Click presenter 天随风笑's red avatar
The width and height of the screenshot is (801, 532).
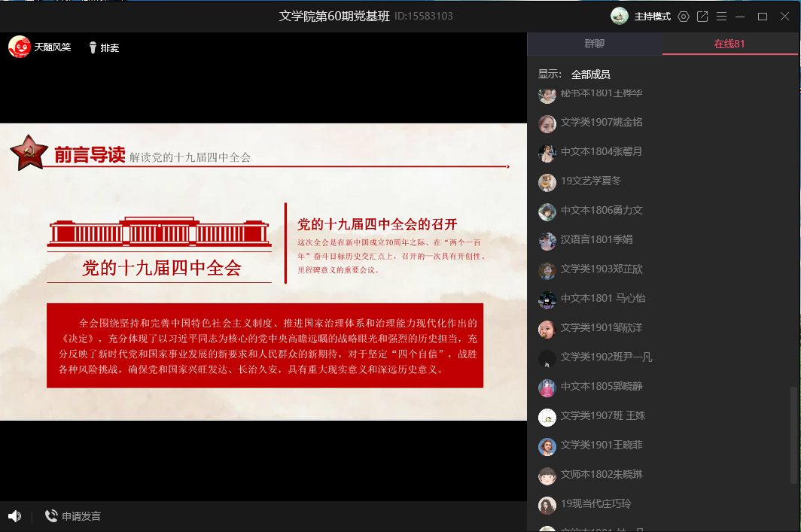coord(19,47)
